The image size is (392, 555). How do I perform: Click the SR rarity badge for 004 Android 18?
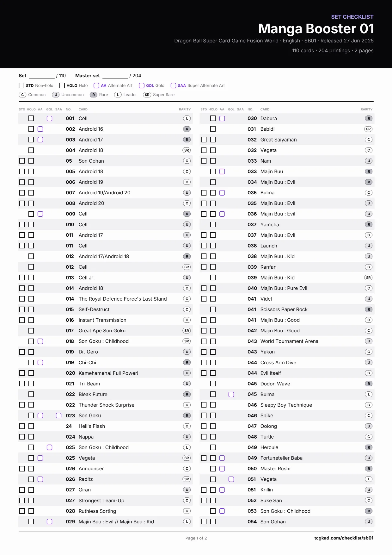[187, 150]
